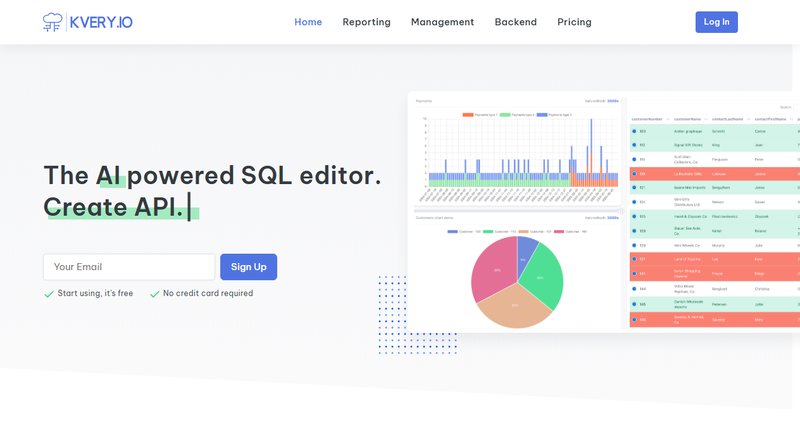Click the sort icon in customerNumber column header

click(x=667, y=119)
